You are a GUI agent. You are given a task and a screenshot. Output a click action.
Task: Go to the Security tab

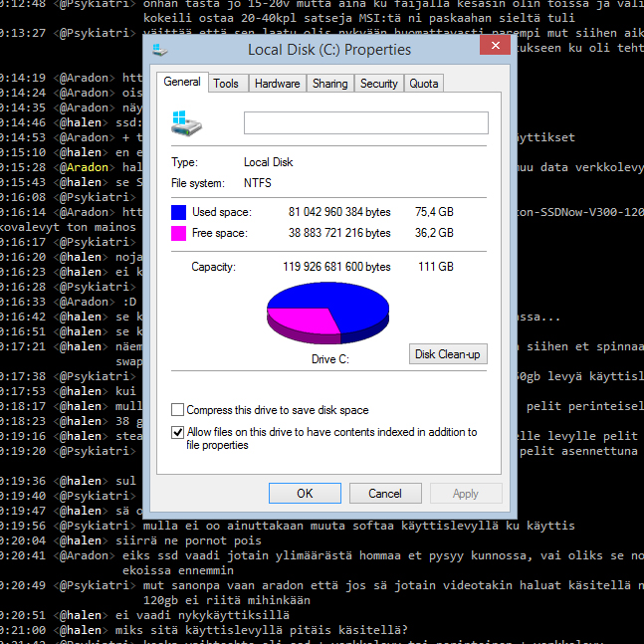tap(378, 84)
